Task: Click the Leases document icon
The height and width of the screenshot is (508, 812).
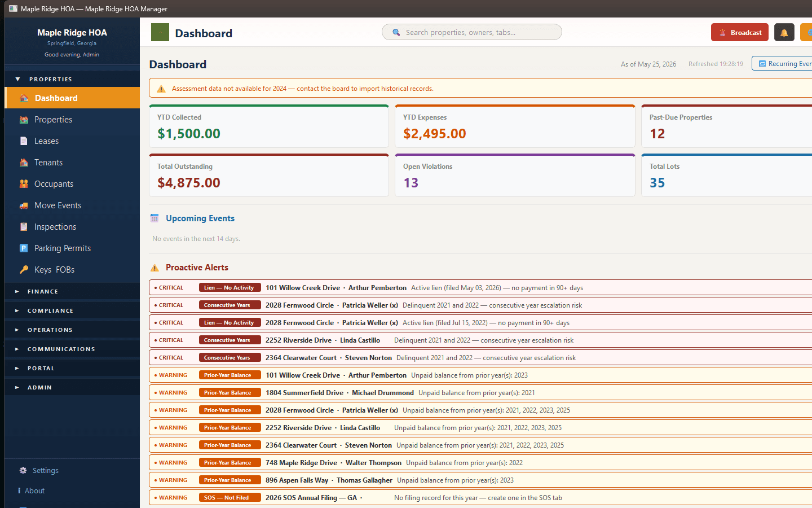Action: tap(24, 141)
